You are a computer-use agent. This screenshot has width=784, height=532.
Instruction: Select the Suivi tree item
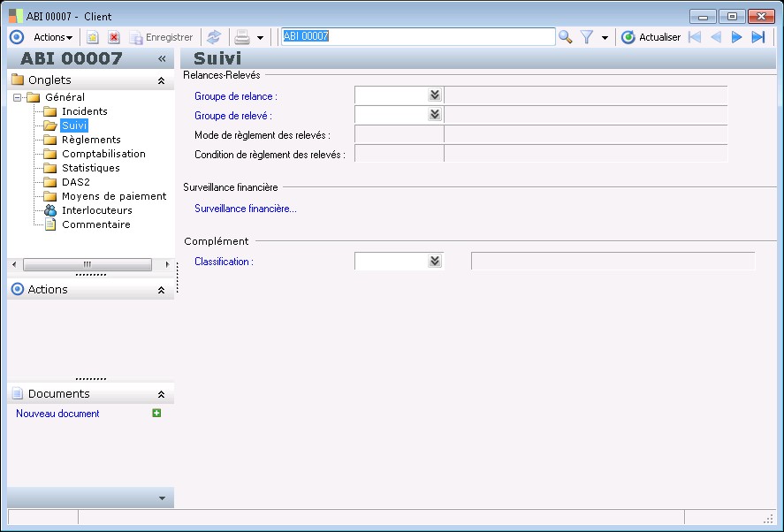(x=74, y=125)
